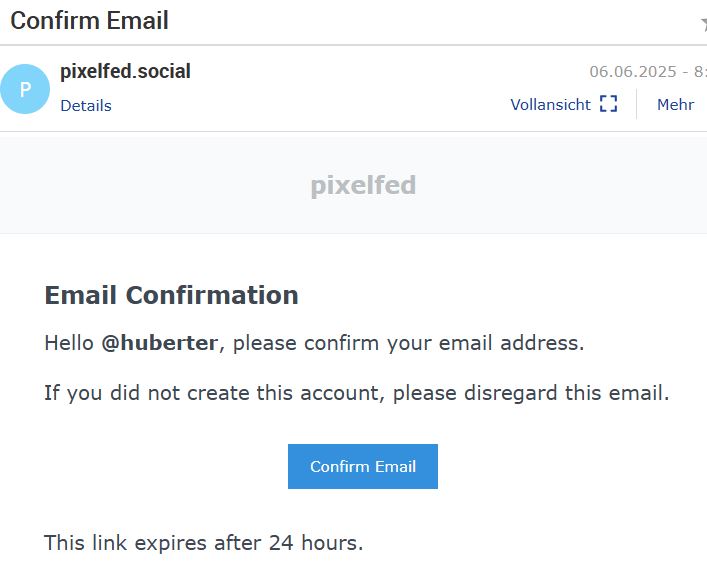The height and width of the screenshot is (583, 707).
Task: Click the bold @huberter username
Action: pyautogui.click(x=160, y=343)
